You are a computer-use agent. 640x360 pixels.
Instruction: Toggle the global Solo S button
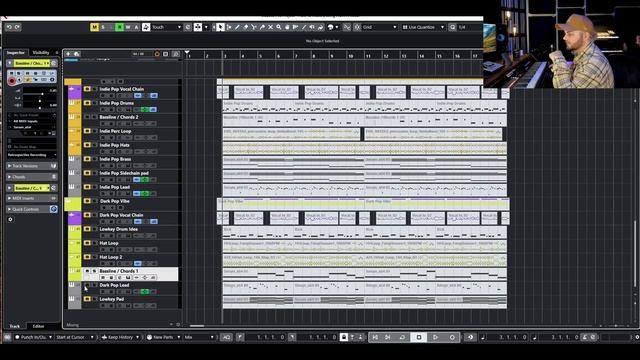pos(103,27)
